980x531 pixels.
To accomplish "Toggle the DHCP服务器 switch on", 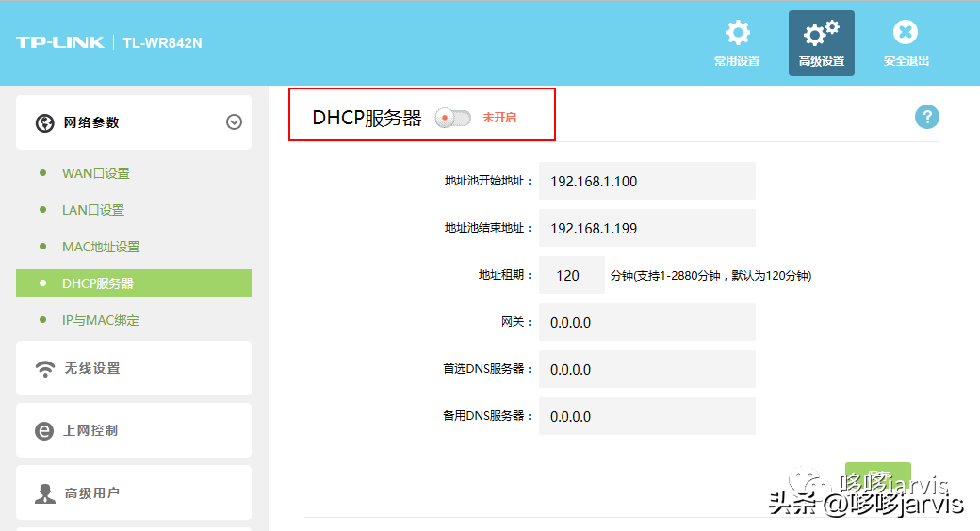I will (453, 118).
